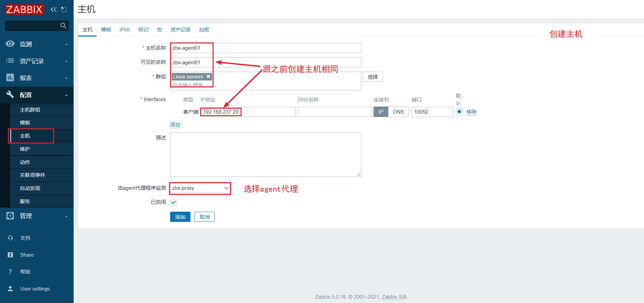The image size is (644, 303).
Task: Click the help question-mark icon
Action: click(10, 272)
